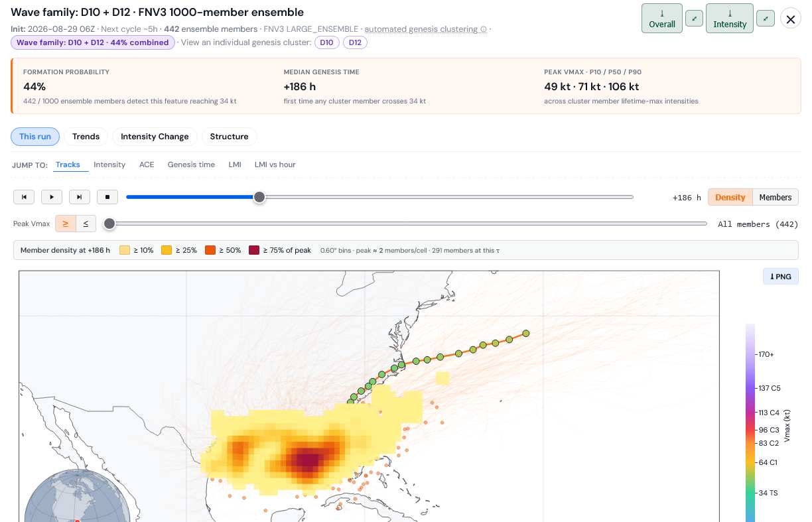Viewport: 812px width, 522px height.
Task: Jump to the Intensity section
Action: [x=109, y=164]
